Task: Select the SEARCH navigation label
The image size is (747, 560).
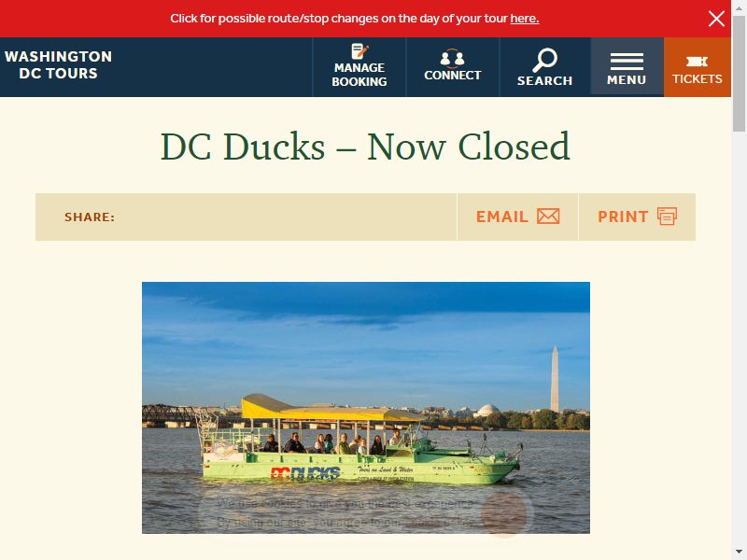Action: pos(545,81)
